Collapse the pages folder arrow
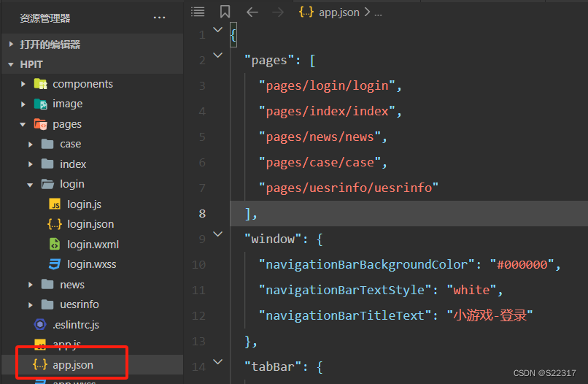Viewport: 588px width, 384px height. pyautogui.click(x=23, y=124)
